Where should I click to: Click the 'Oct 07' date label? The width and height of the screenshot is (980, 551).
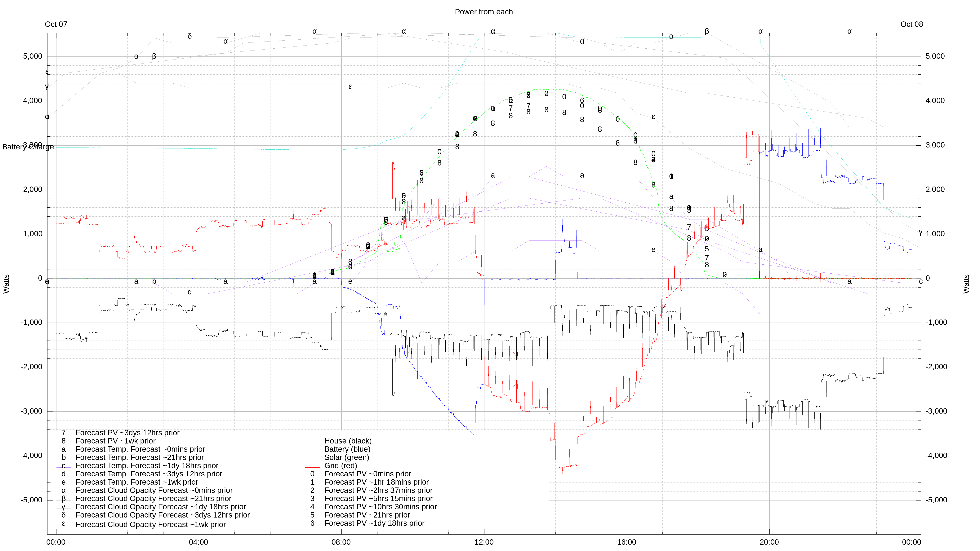click(x=56, y=24)
